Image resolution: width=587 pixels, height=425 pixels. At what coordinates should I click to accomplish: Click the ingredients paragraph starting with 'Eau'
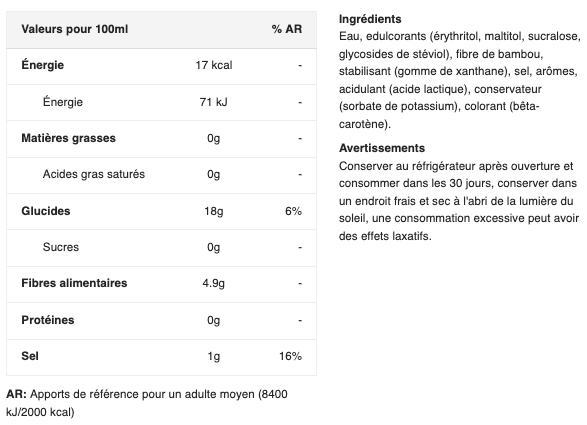(x=460, y=80)
